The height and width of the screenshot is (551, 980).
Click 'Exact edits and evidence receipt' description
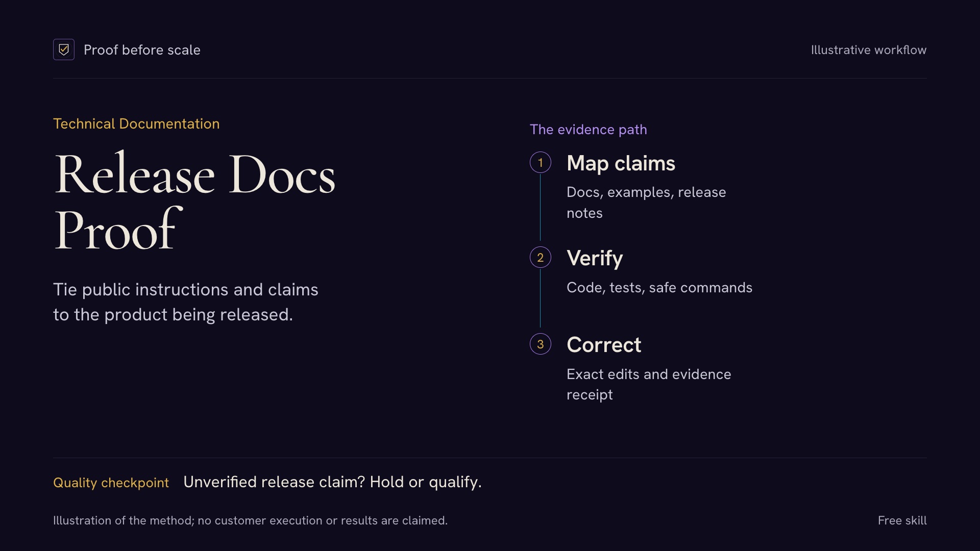point(649,385)
